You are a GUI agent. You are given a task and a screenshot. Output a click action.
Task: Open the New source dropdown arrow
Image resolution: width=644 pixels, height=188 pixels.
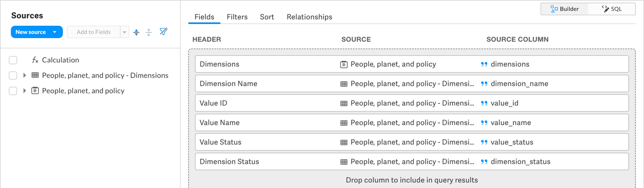click(x=55, y=32)
